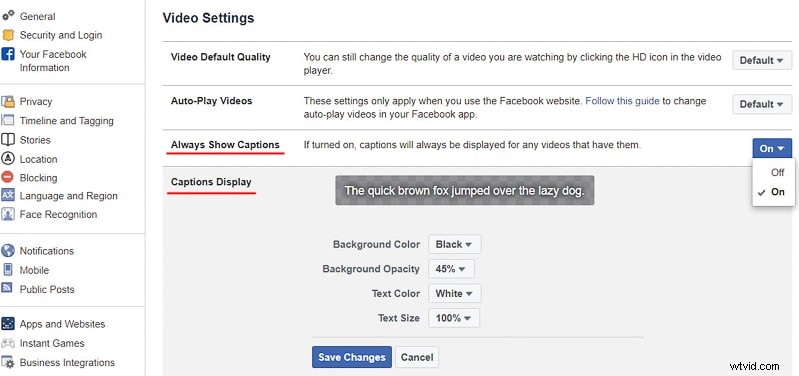The image size is (799, 376).
Task: Select the Privacy lock icon
Action: pyautogui.click(x=8, y=101)
